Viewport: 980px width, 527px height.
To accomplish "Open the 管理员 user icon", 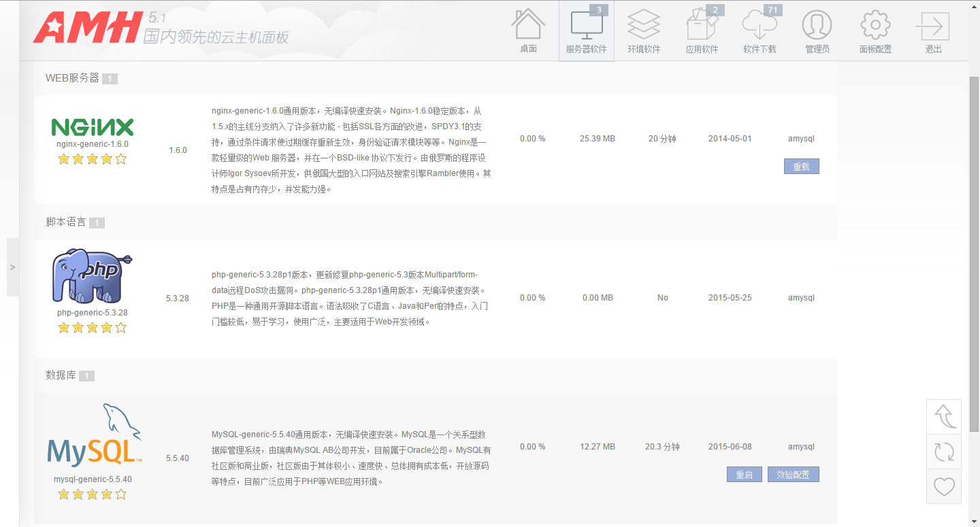I will click(x=817, y=26).
